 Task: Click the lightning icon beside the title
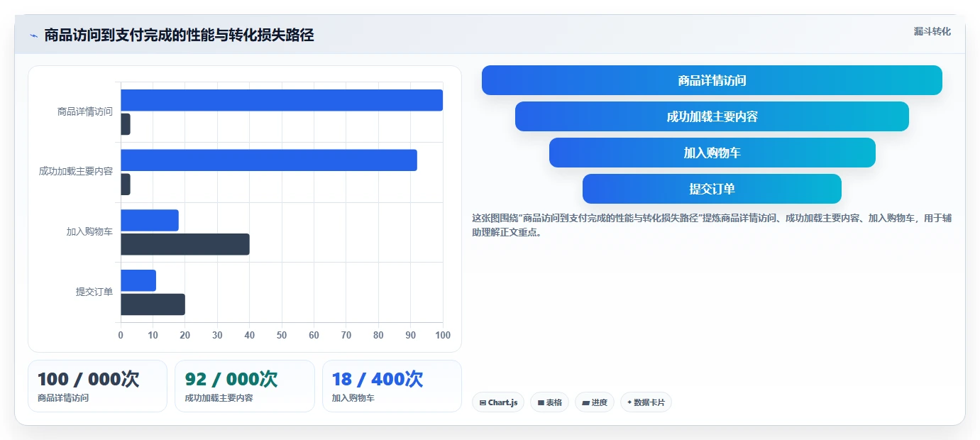point(33,35)
